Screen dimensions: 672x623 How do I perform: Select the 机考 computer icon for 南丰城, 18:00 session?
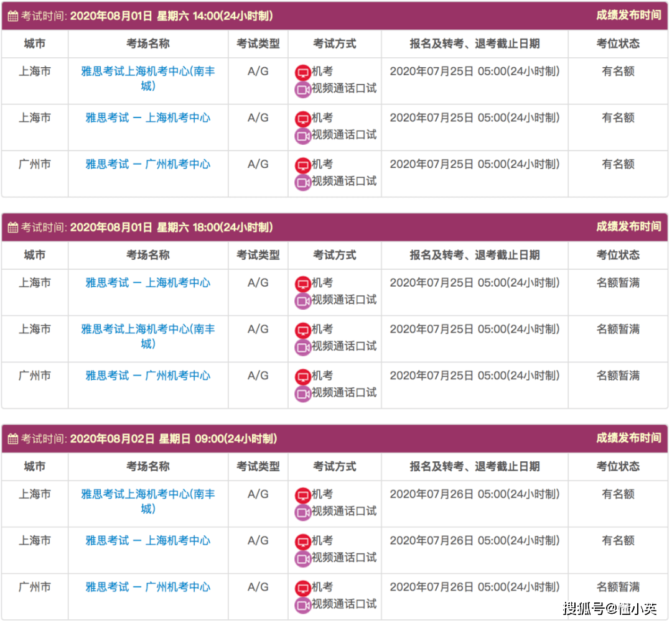pos(303,330)
